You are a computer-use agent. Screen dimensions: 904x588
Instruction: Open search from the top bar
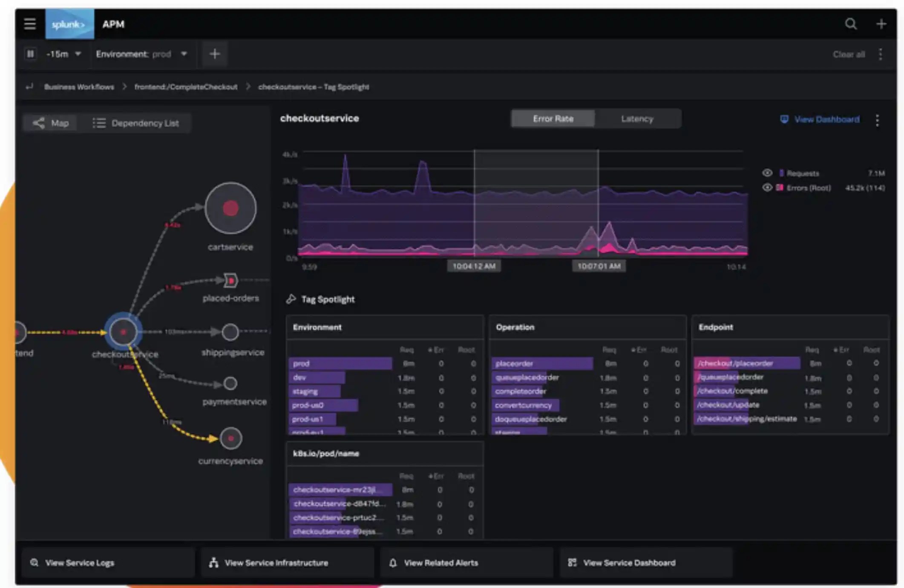(850, 24)
